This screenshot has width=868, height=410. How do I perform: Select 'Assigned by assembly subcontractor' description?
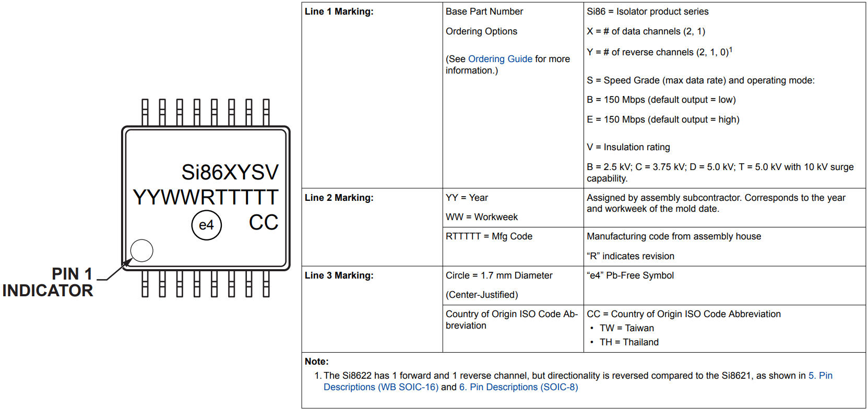click(716, 203)
